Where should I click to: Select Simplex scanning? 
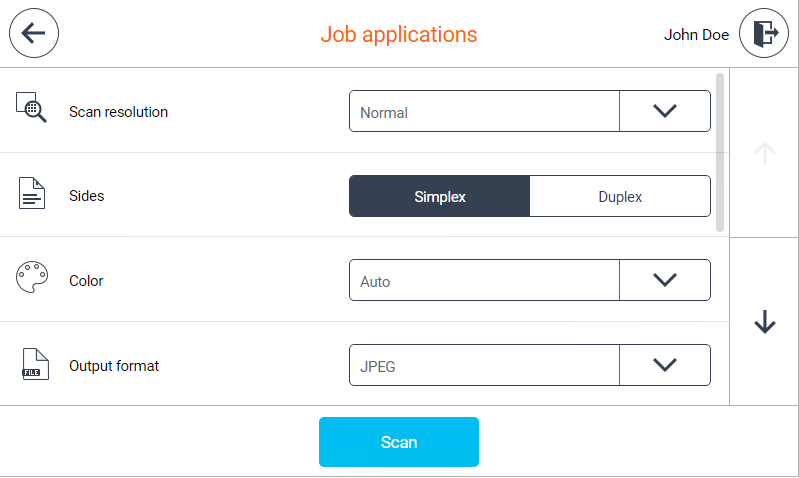[x=439, y=197]
